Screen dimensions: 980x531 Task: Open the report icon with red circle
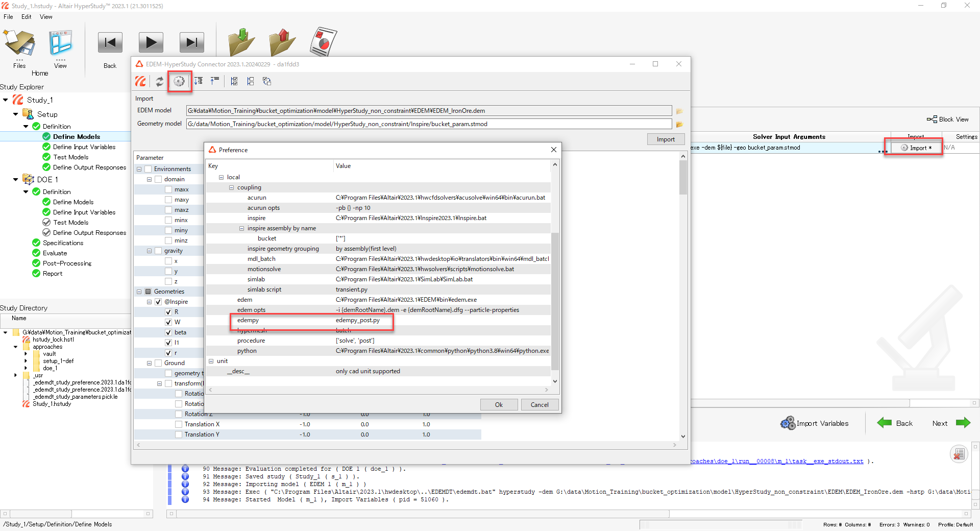click(x=323, y=42)
